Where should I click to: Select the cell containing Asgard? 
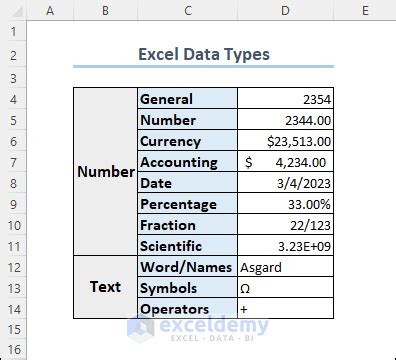[286, 267]
